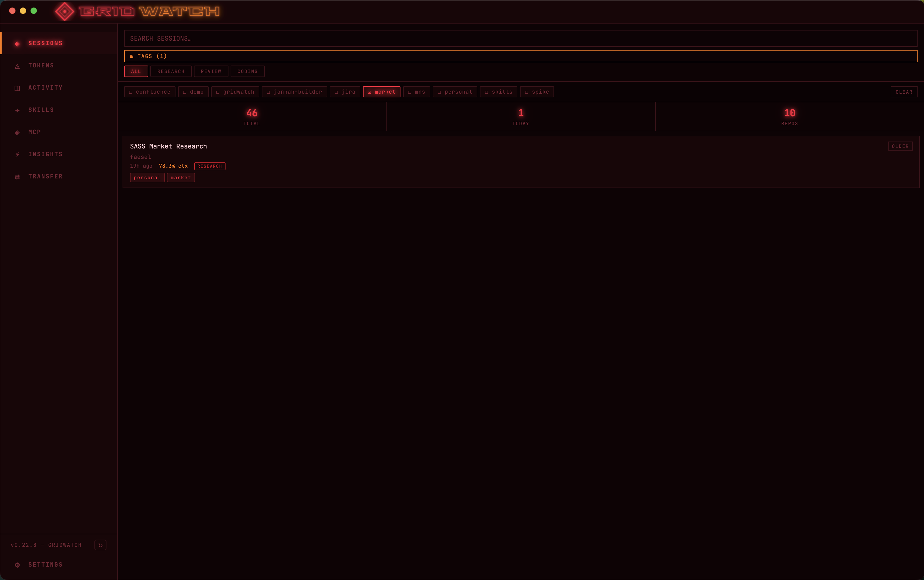Select the ALL filter option
The image size is (924, 580).
136,71
